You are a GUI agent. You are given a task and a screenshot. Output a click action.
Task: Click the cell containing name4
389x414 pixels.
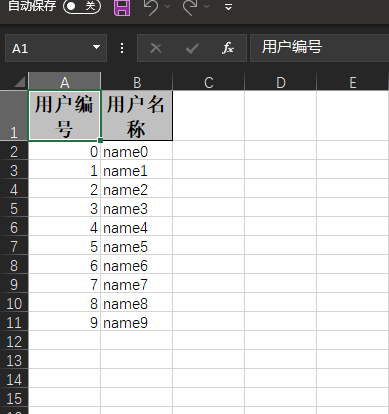136,226
